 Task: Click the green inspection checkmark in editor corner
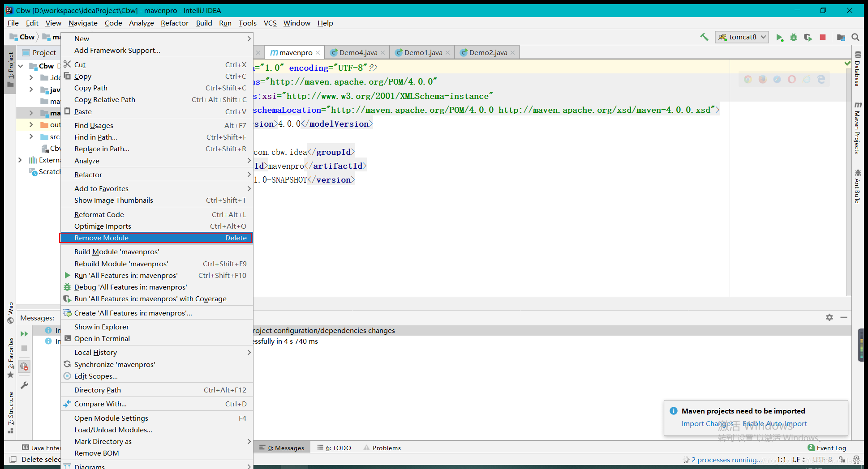(x=847, y=64)
